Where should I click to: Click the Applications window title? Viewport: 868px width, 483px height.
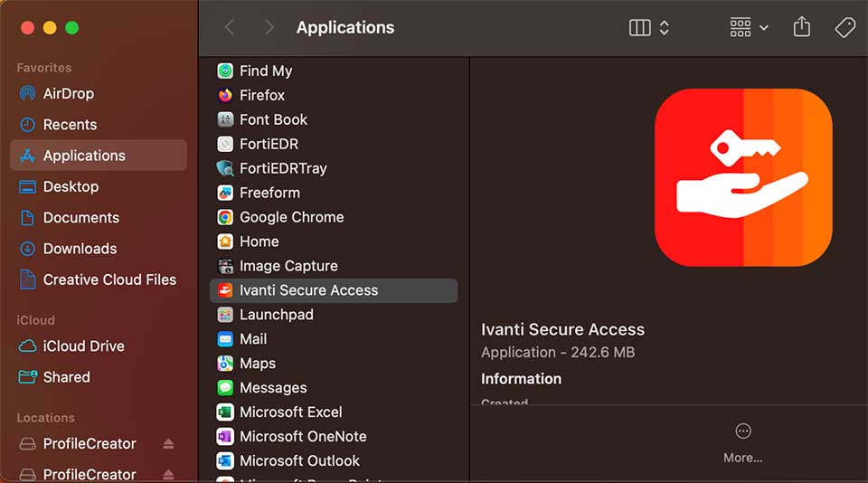coord(345,28)
